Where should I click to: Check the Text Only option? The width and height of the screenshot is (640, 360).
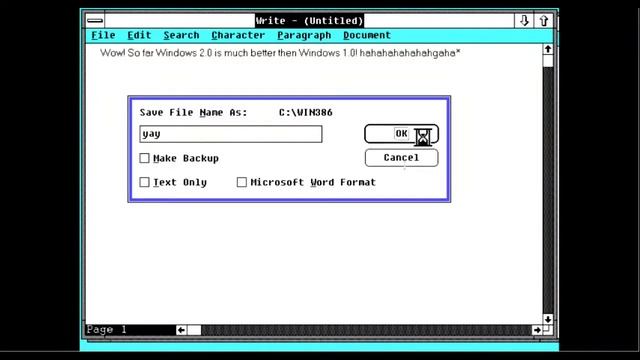(144, 182)
